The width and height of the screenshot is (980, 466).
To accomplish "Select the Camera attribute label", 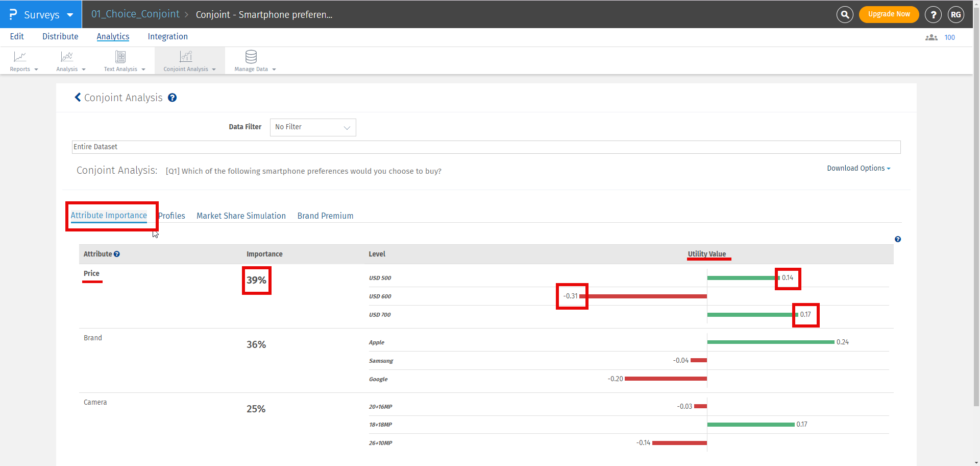I will click(x=95, y=402).
